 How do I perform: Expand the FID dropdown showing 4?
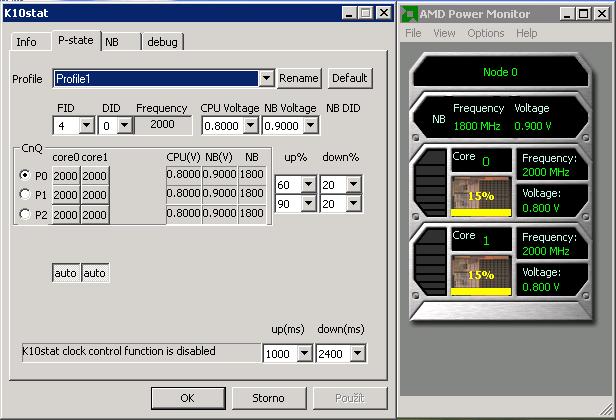86,126
